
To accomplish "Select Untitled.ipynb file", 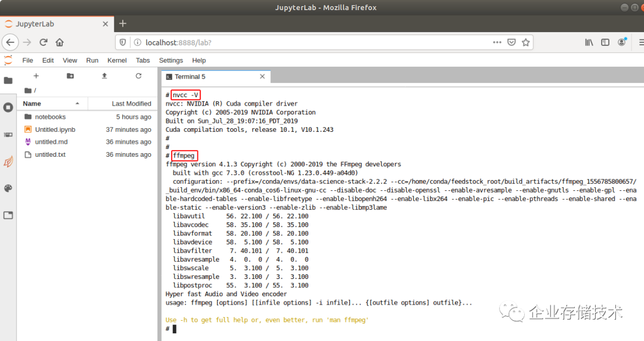I will [x=88, y=129].
